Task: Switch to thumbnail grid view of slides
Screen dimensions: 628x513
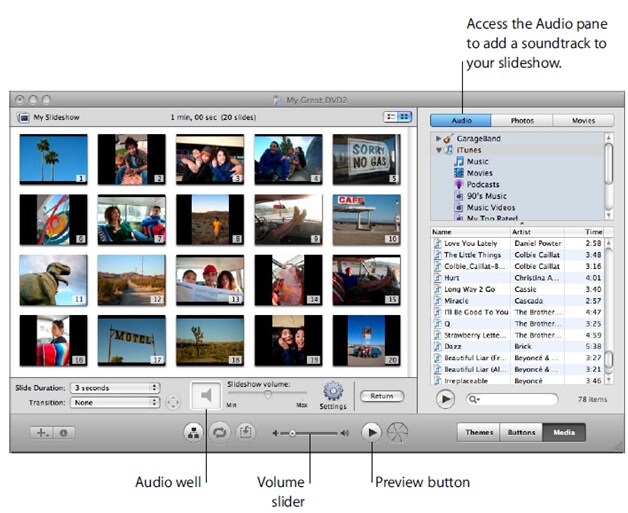Action: 405,117
